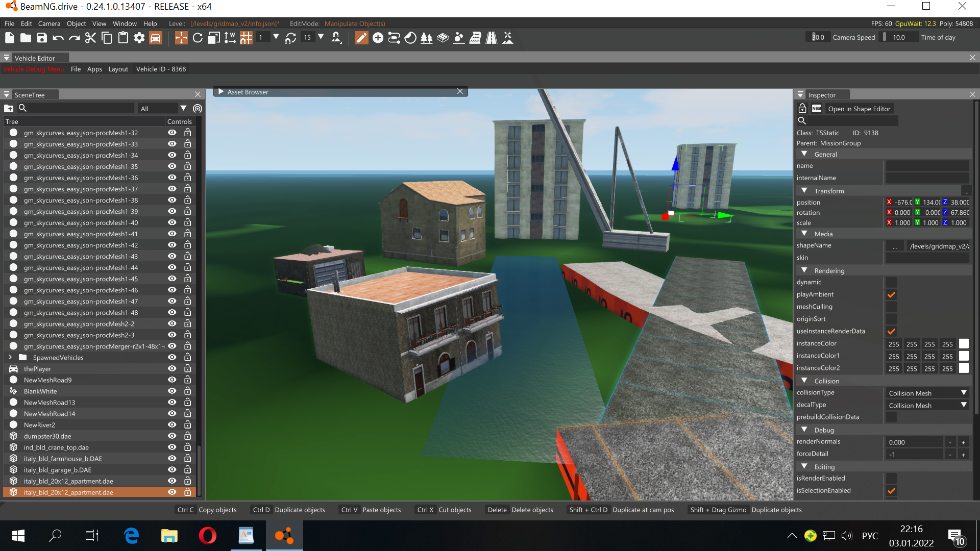980x551 pixels.
Task: Hide NewRiver2 using its eye icon
Action: click(172, 425)
